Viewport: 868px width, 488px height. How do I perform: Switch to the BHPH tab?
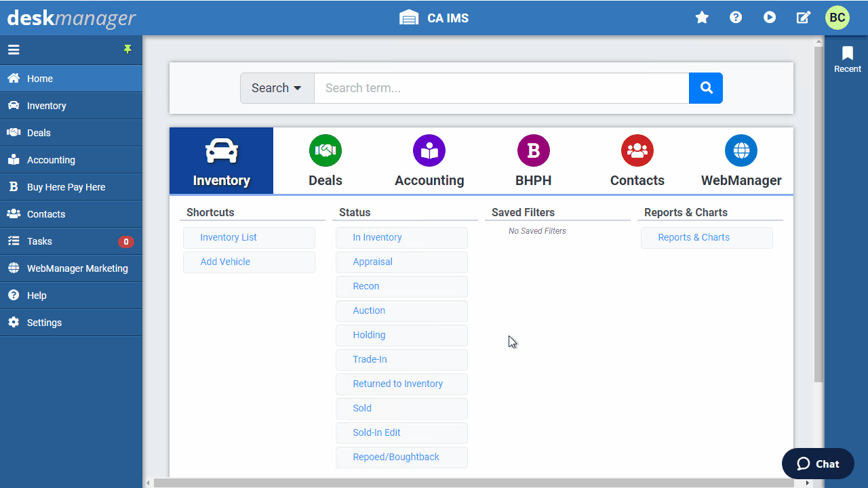point(533,161)
